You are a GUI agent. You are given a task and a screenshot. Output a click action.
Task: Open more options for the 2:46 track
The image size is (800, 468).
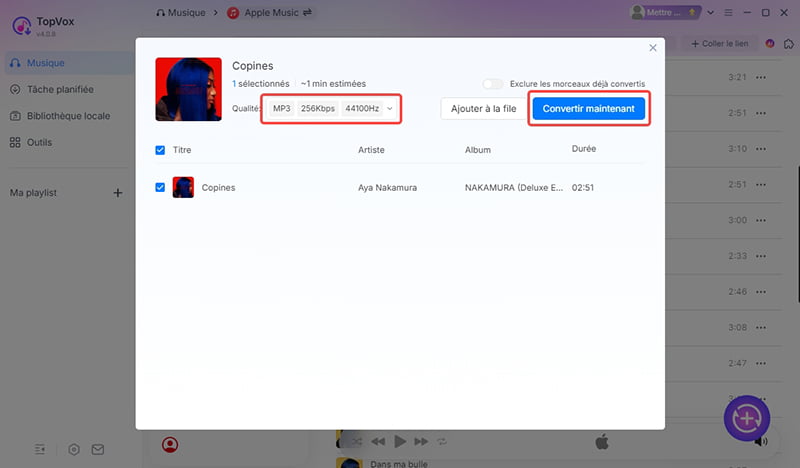click(x=761, y=292)
